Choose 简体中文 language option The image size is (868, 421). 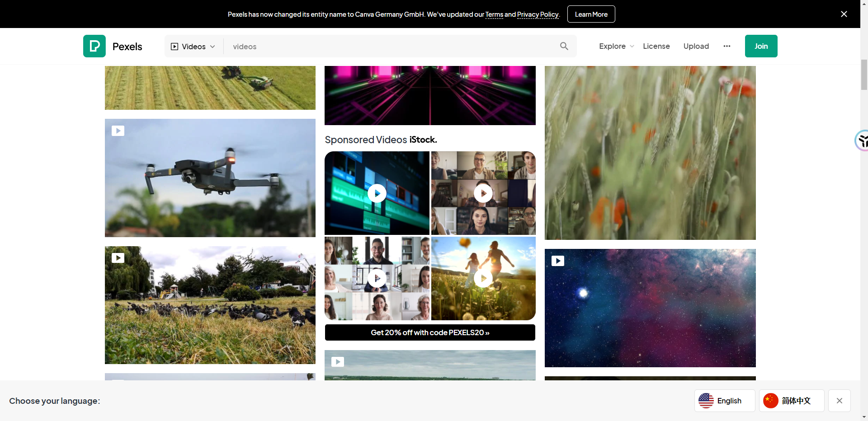click(791, 401)
